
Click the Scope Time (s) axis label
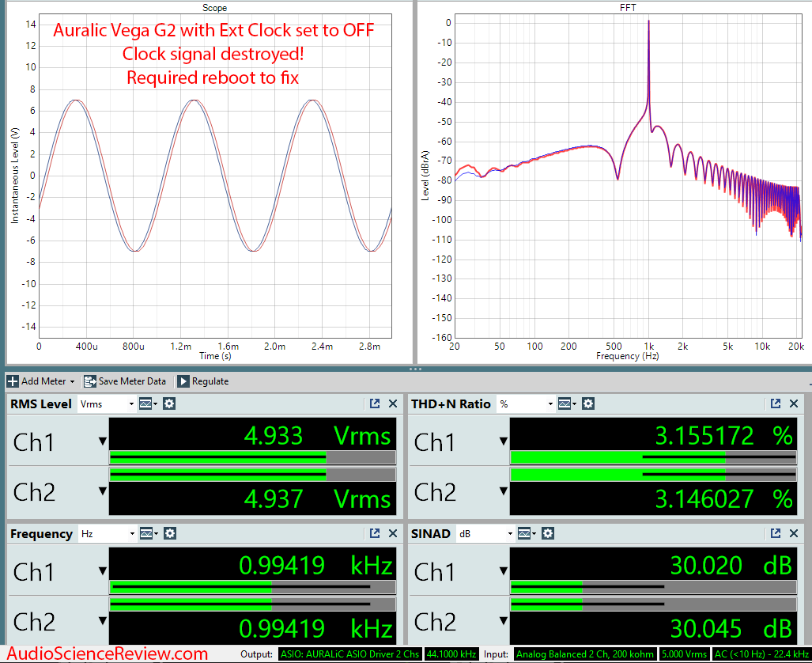tap(215, 356)
